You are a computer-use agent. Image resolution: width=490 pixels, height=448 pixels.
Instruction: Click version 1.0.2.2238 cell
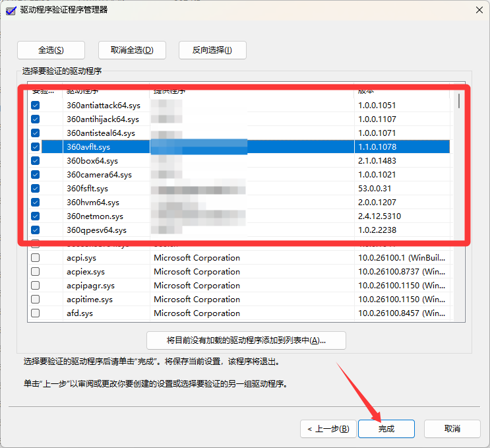pos(377,230)
